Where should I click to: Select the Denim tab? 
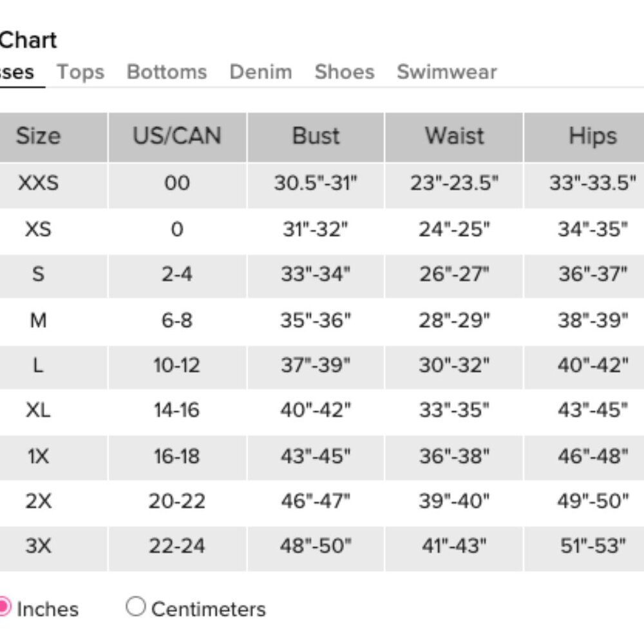tap(261, 71)
